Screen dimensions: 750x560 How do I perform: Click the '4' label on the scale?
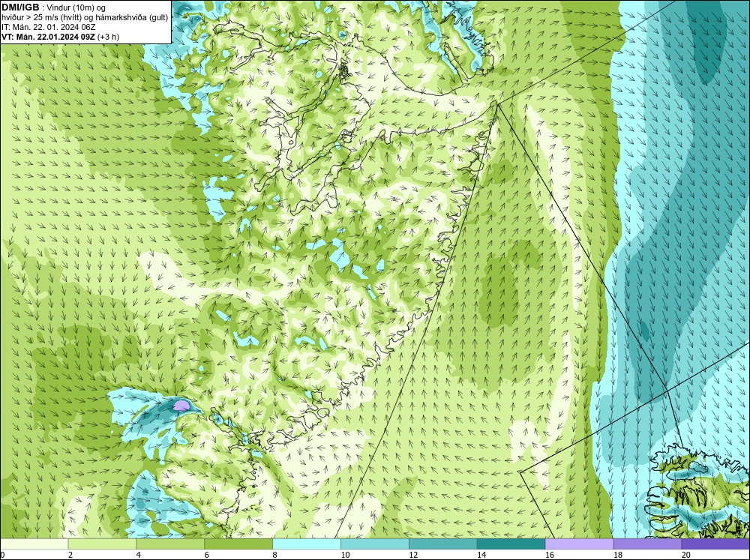tap(139, 555)
